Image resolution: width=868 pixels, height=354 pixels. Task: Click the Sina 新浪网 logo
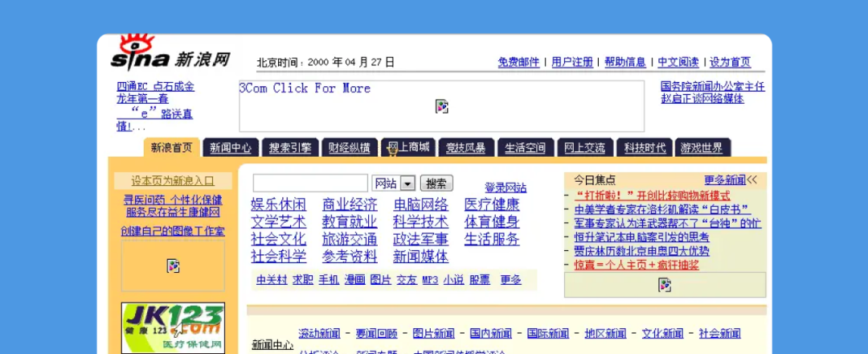pos(170,52)
